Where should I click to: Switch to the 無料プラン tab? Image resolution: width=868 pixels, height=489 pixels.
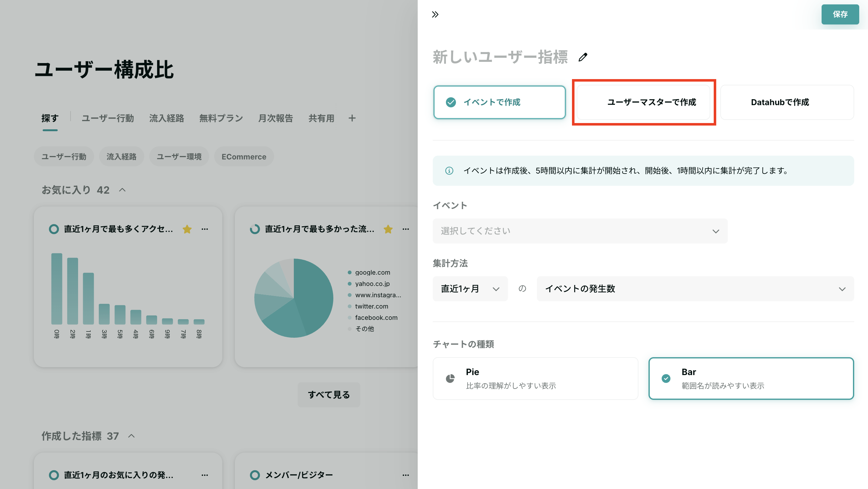tap(221, 118)
